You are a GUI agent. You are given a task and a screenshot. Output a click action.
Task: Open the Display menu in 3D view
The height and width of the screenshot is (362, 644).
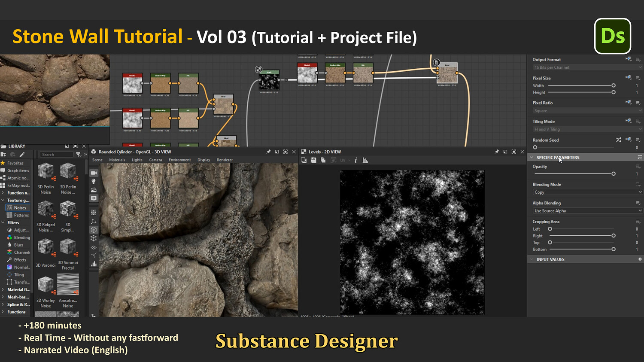(204, 160)
